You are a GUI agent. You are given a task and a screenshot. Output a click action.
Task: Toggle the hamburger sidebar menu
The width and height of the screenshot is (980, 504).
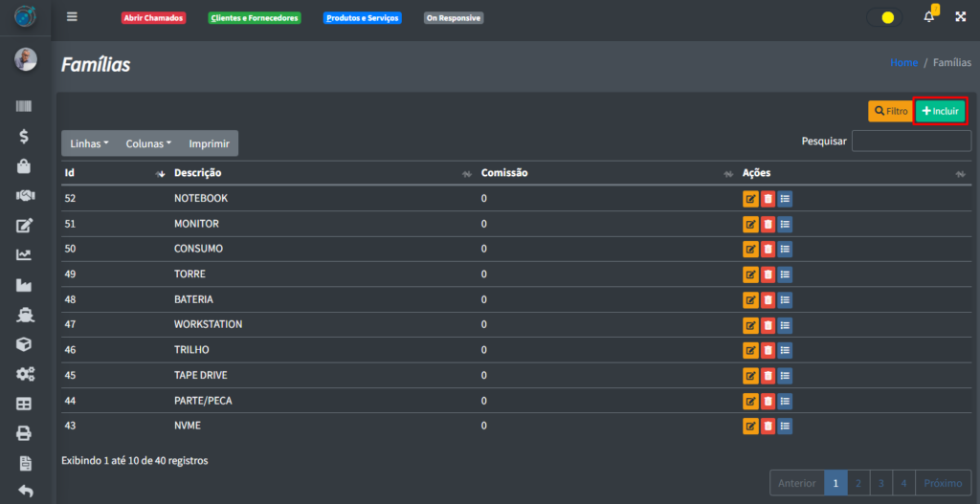click(x=72, y=17)
